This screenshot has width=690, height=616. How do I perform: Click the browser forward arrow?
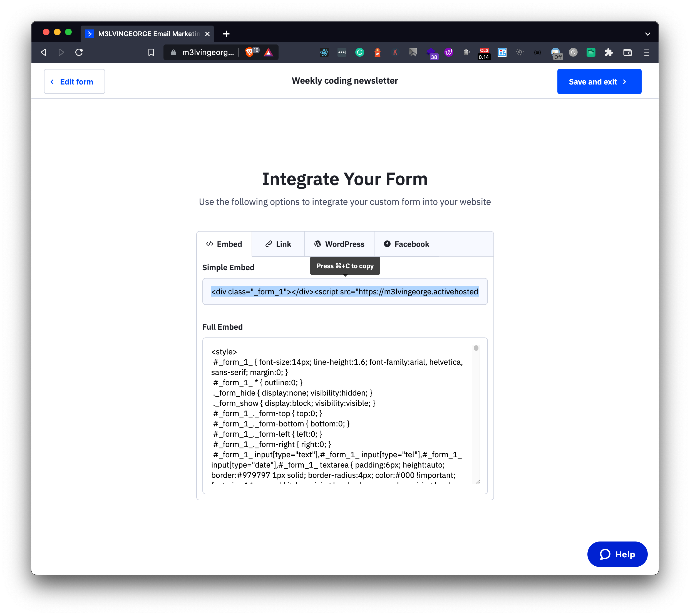pos(61,53)
